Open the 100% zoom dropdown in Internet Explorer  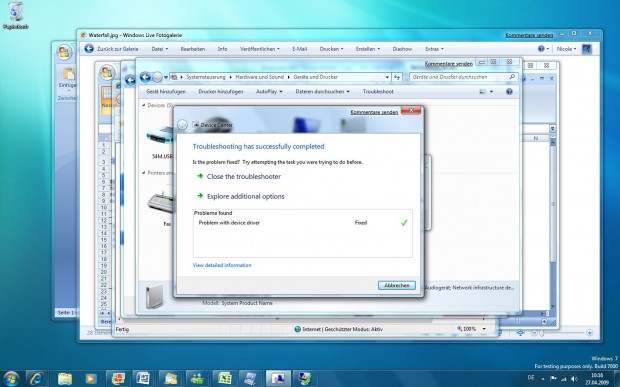click(484, 329)
